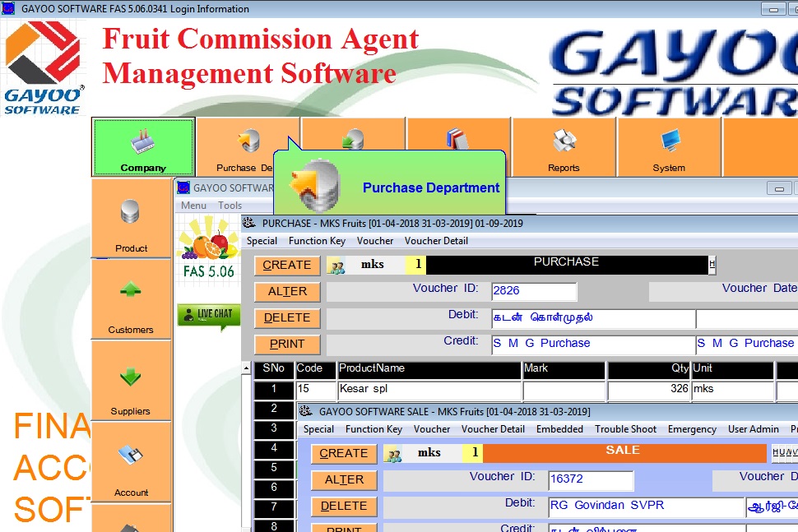Click Purchase Voucher ID field 2826
The height and width of the screenshot is (532, 798).
[x=534, y=291]
